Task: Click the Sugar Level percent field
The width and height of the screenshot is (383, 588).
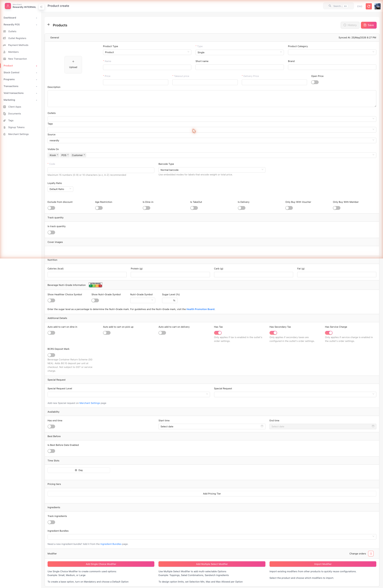Action: pos(170,300)
